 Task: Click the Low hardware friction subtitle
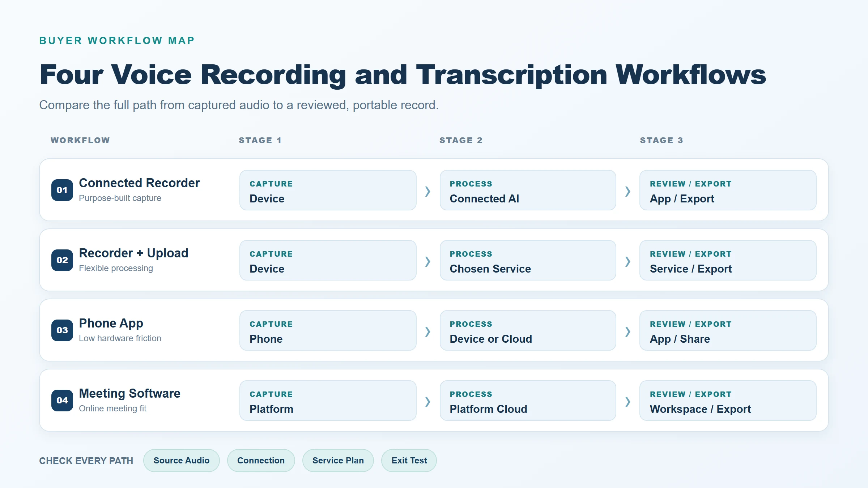coord(120,338)
